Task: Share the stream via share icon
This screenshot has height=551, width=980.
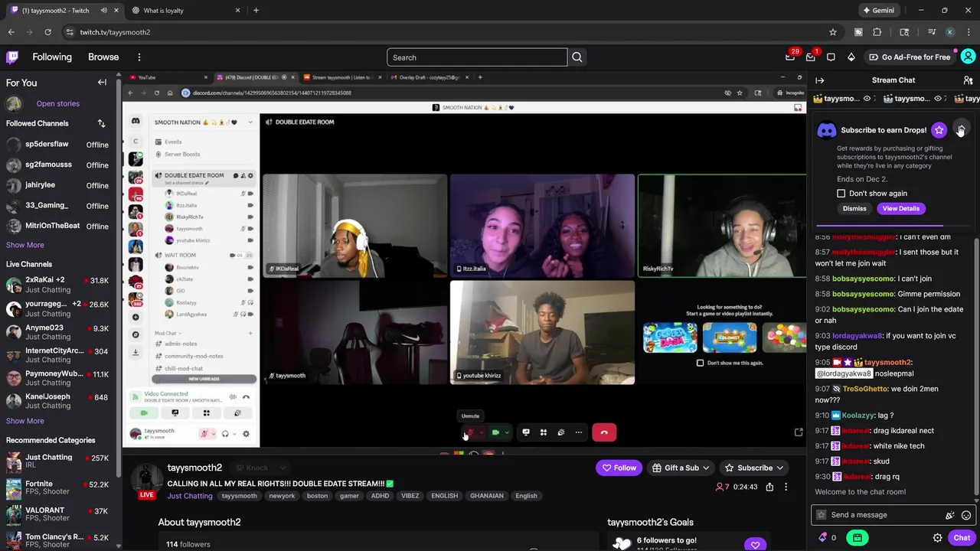Action: point(769,487)
